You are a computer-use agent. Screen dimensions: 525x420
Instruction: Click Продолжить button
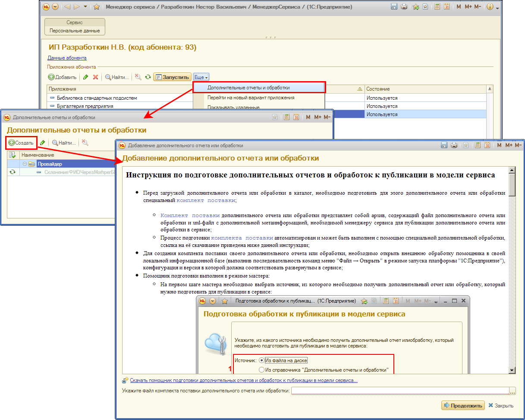click(463, 406)
